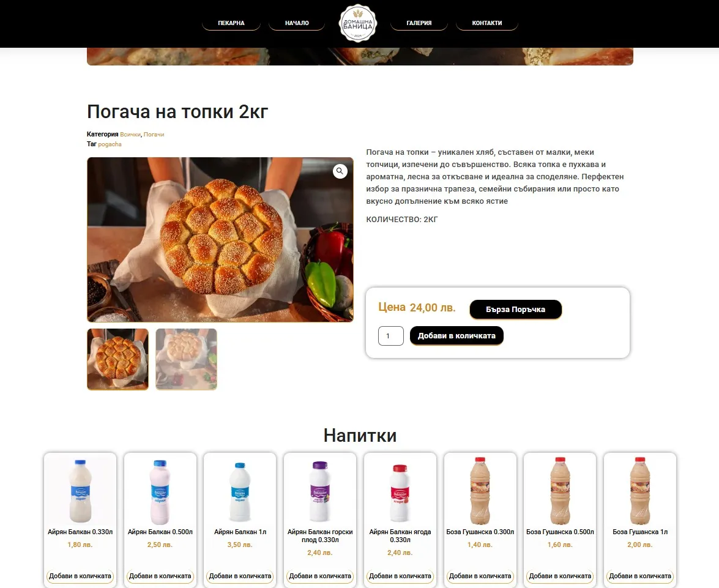Click the Домашна Баница logo
This screenshot has height=588, width=719.
click(x=358, y=23)
